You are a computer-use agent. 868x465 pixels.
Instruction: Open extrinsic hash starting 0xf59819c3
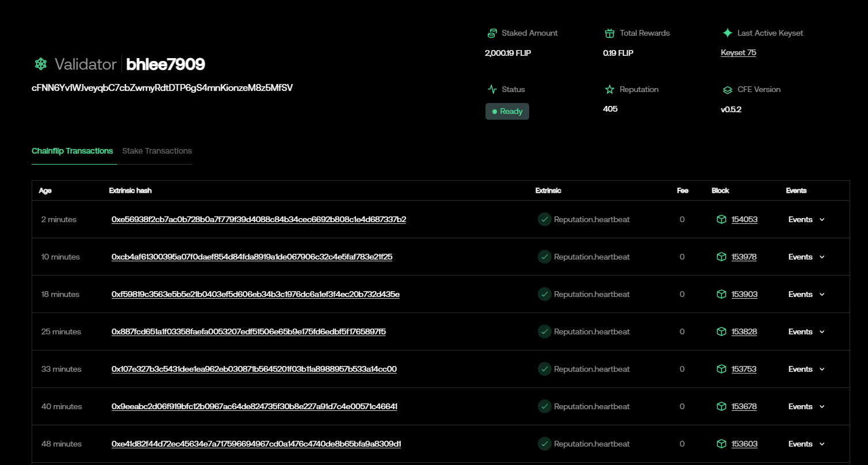255,294
